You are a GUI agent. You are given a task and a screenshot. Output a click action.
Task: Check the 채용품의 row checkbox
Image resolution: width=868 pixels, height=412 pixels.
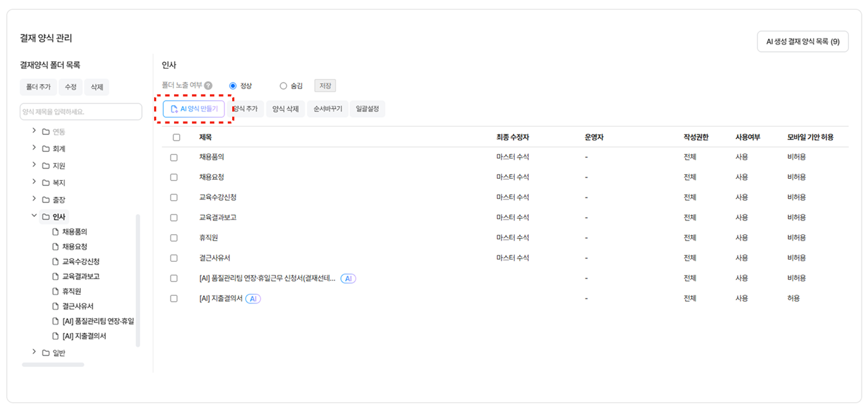click(174, 157)
